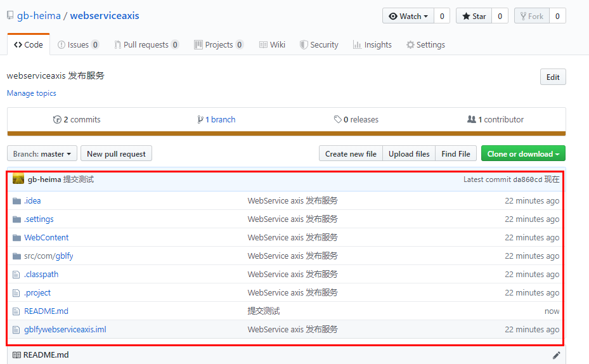Open the webserviceaxis repository link
The image size is (589, 364).
tap(105, 16)
